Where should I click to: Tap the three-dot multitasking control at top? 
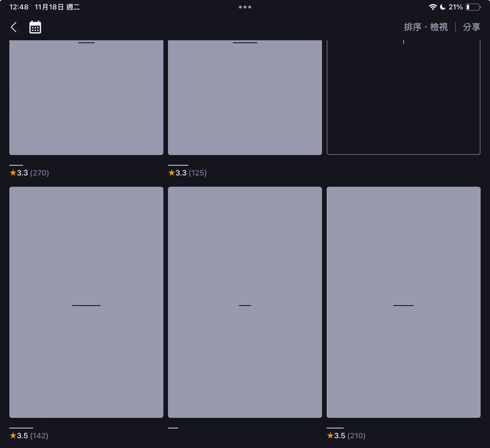(x=245, y=7)
